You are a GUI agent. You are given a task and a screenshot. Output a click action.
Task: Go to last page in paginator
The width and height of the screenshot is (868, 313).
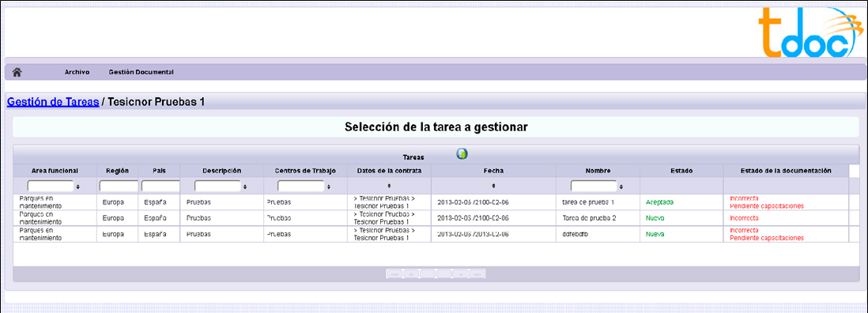point(477,273)
